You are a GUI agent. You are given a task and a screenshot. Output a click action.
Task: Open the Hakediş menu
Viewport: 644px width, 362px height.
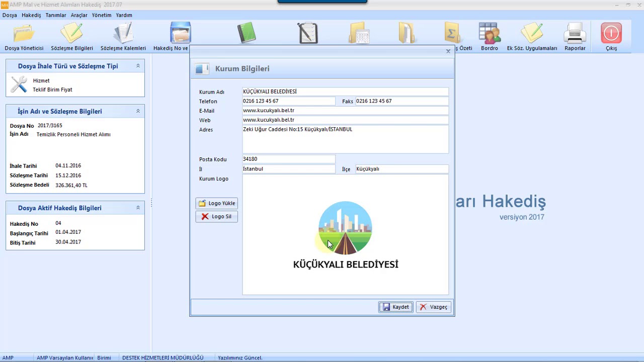pyautogui.click(x=31, y=15)
